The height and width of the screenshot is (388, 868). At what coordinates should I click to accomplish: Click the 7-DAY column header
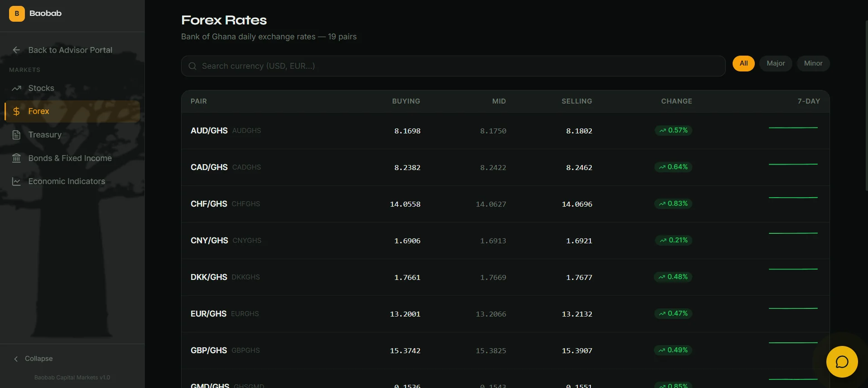pos(809,101)
